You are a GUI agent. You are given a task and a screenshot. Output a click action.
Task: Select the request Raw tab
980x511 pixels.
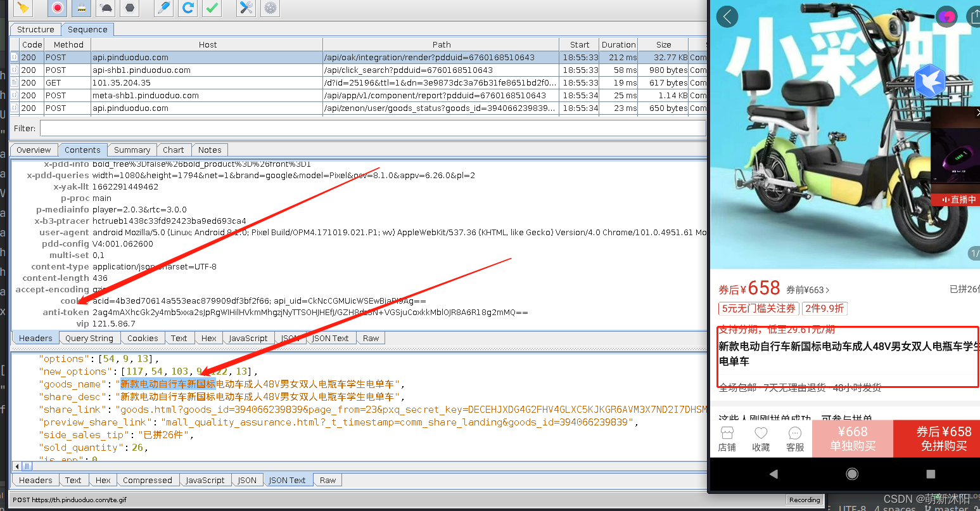click(371, 338)
